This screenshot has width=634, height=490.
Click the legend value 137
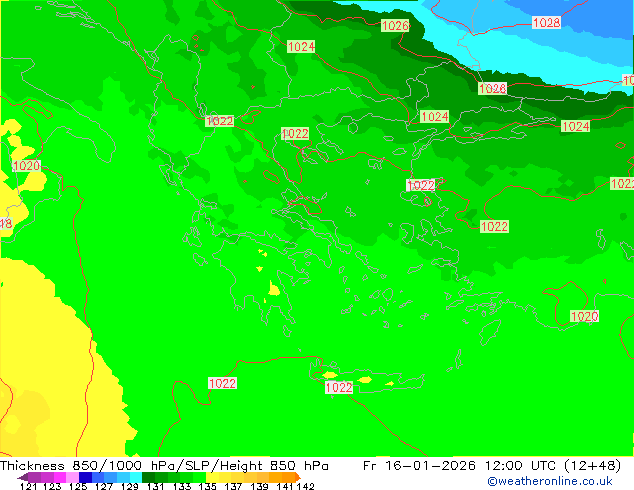(233, 486)
